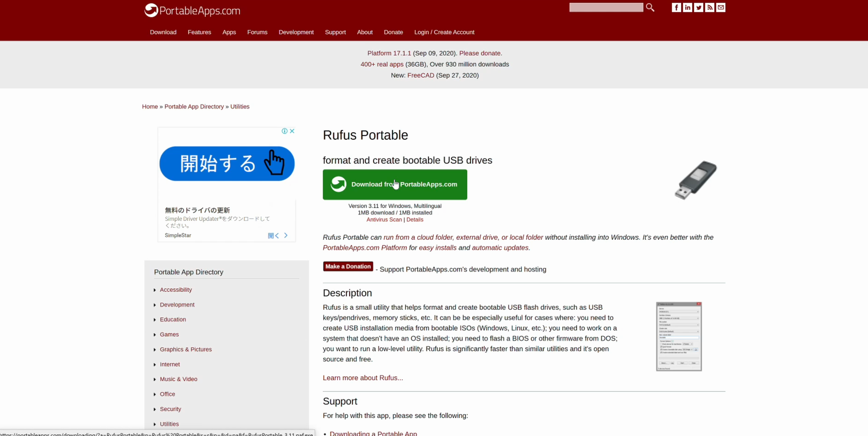Open Learn more about Rufus link
868x436 pixels.
click(x=363, y=378)
